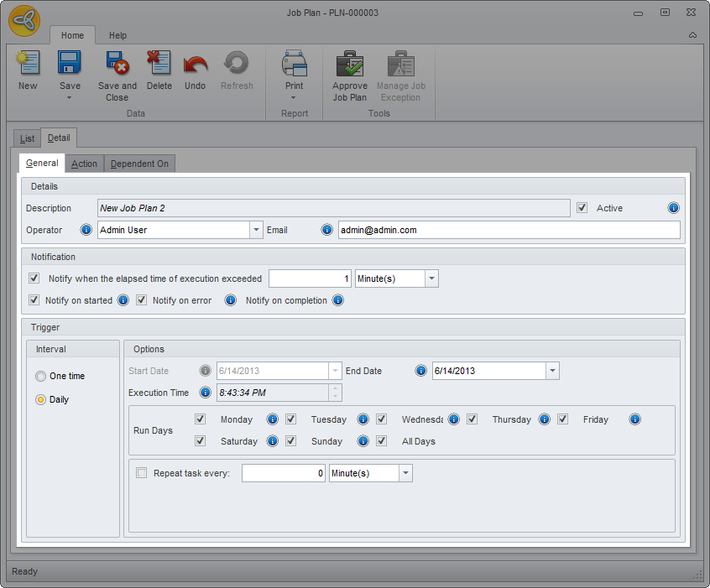Screen dimensions: 710x588
Task: Expand the Print button dropdown arrow
Action: click(293, 98)
